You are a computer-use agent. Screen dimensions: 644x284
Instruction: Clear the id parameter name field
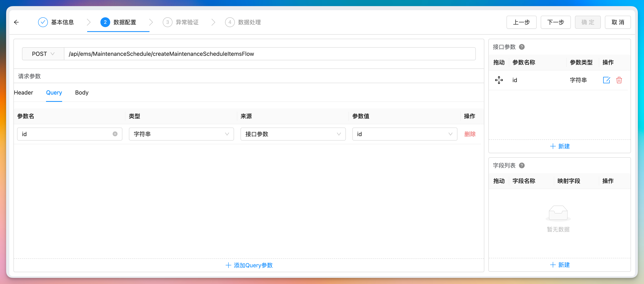tap(115, 134)
